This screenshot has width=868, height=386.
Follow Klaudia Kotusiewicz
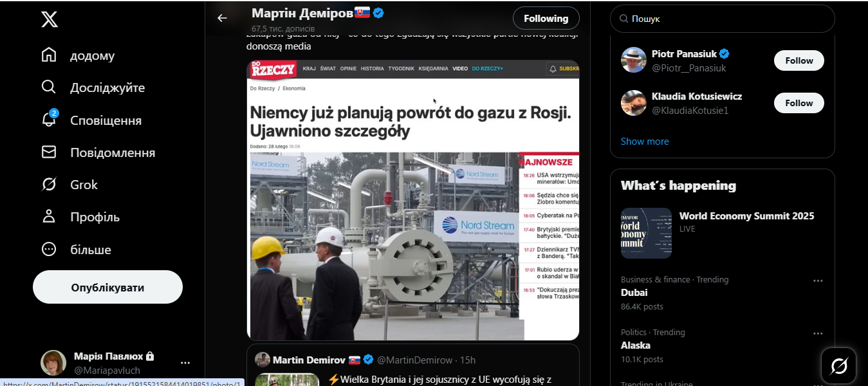point(799,103)
